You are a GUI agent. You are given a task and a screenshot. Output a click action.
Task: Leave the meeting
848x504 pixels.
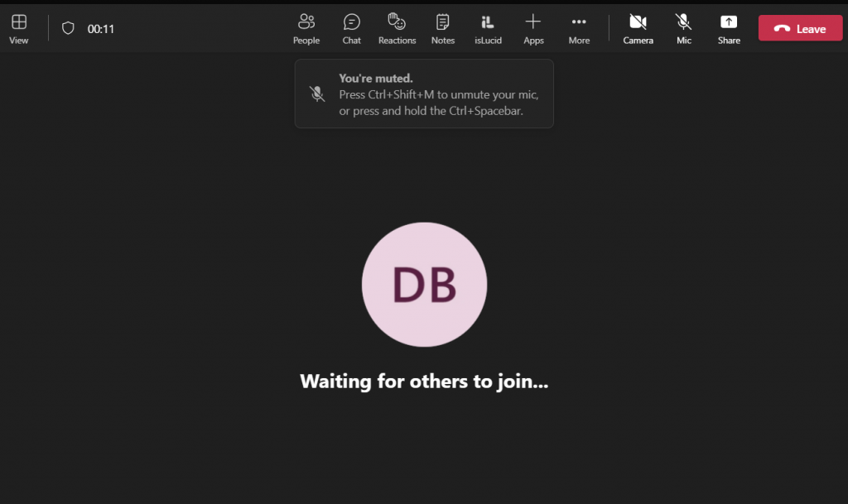click(x=801, y=28)
